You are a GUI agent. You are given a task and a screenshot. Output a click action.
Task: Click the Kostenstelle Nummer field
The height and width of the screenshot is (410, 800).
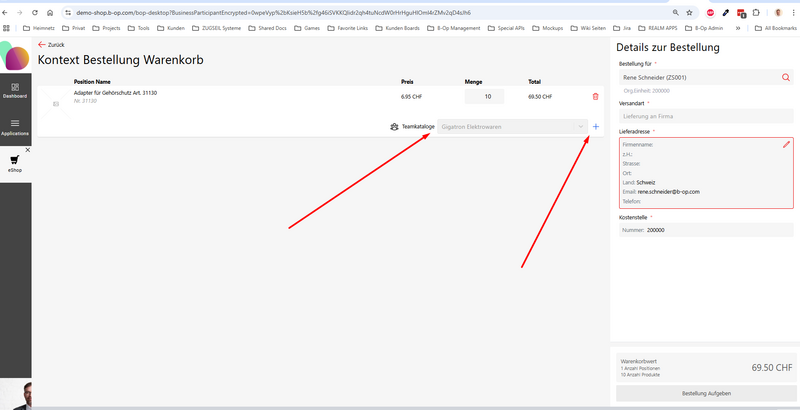[706, 230]
